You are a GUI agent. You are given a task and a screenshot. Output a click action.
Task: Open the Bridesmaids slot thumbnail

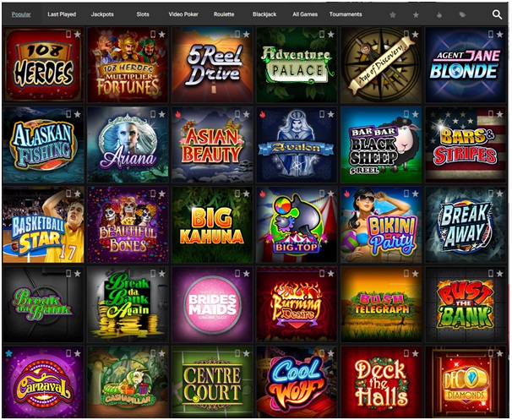[x=213, y=305]
